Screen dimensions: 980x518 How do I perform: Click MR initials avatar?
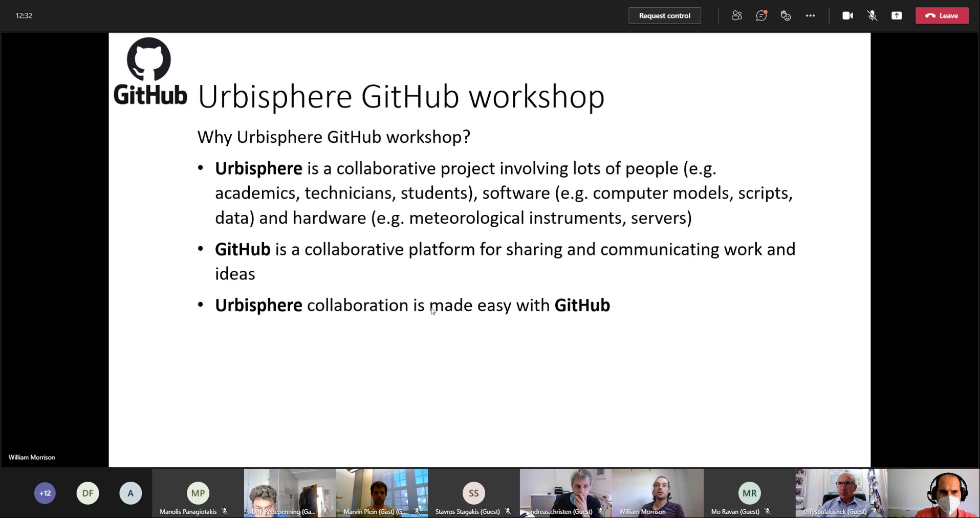749,493
